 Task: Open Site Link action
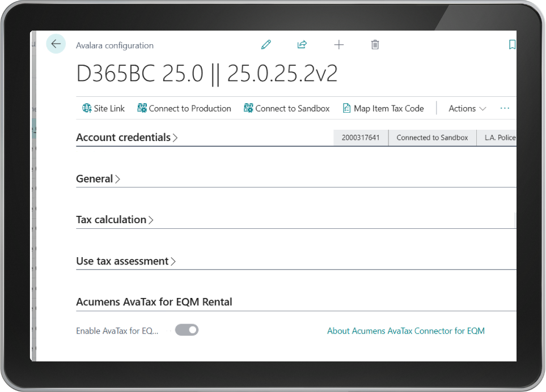pos(103,109)
